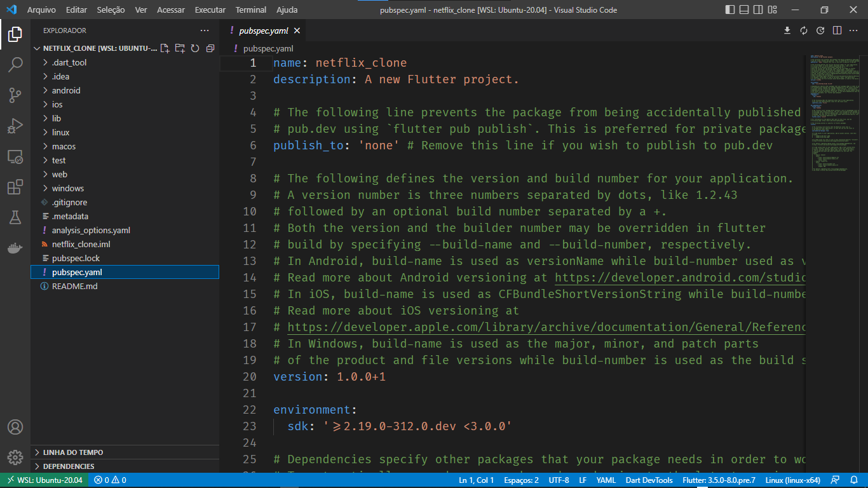Image resolution: width=868 pixels, height=488 pixels.
Task: Open the Remote Explorer view
Action: [15, 156]
